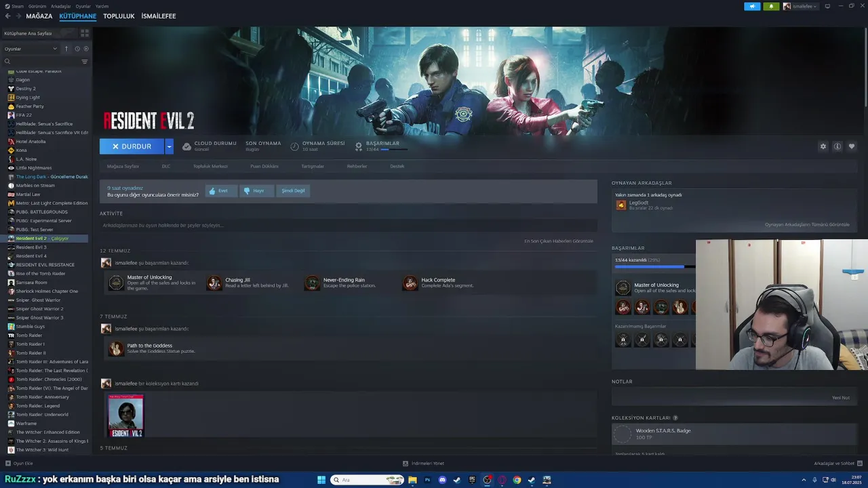This screenshot has height=488, width=868.
Task: Click Oyun Ekle at bottom left
Action: click(19, 464)
